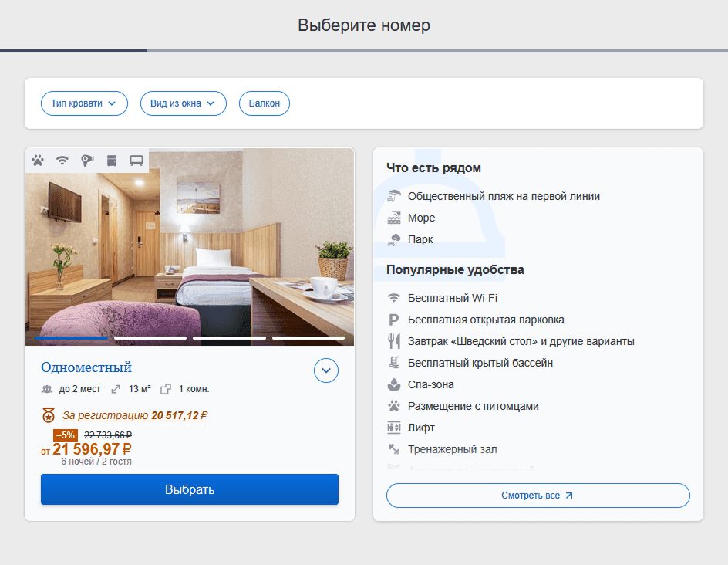Click the crossed-out price 22 733,66 ₽
This screenshot has height=565, width=728.
point(108,435)
